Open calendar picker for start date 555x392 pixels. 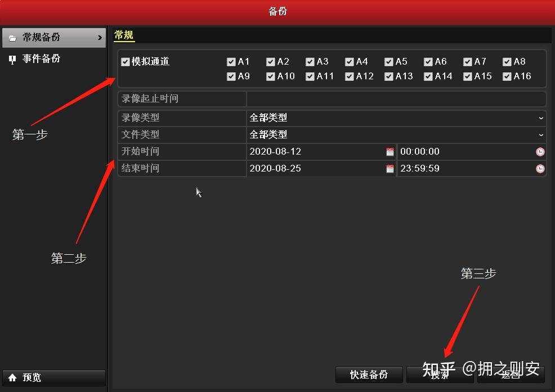click(390, 152)
